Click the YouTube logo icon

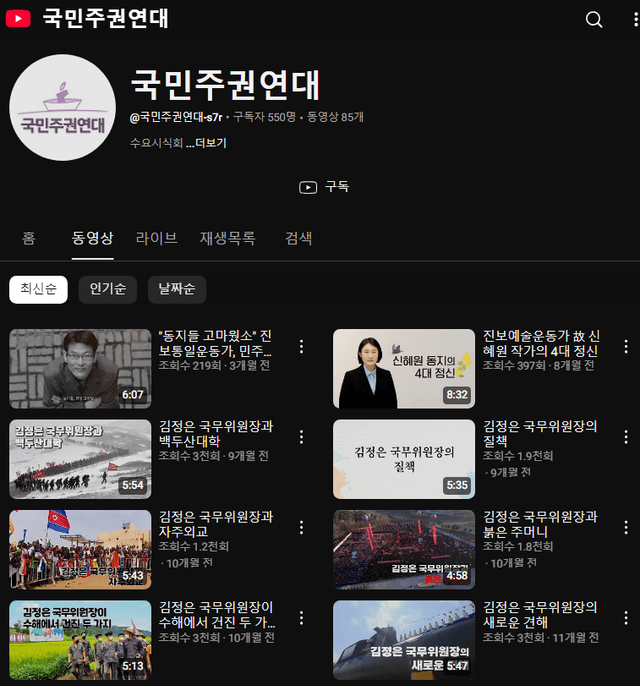coord(18,19)
